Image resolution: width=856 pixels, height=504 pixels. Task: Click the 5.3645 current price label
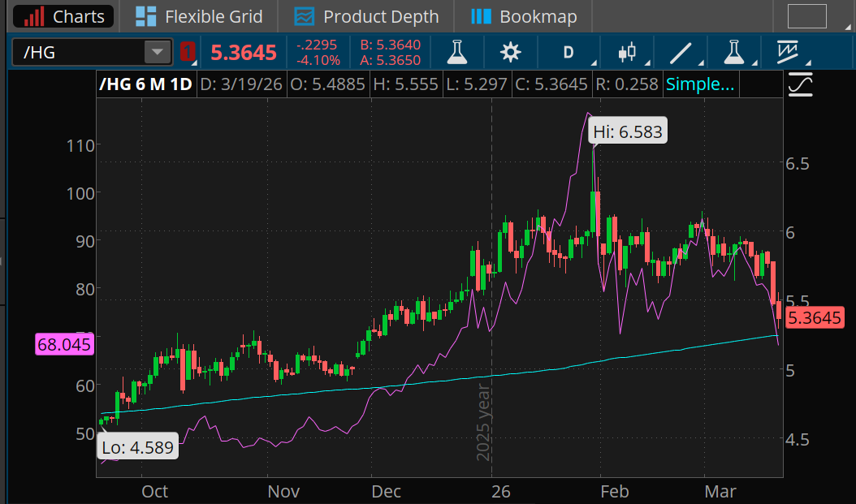click(813, 318)
